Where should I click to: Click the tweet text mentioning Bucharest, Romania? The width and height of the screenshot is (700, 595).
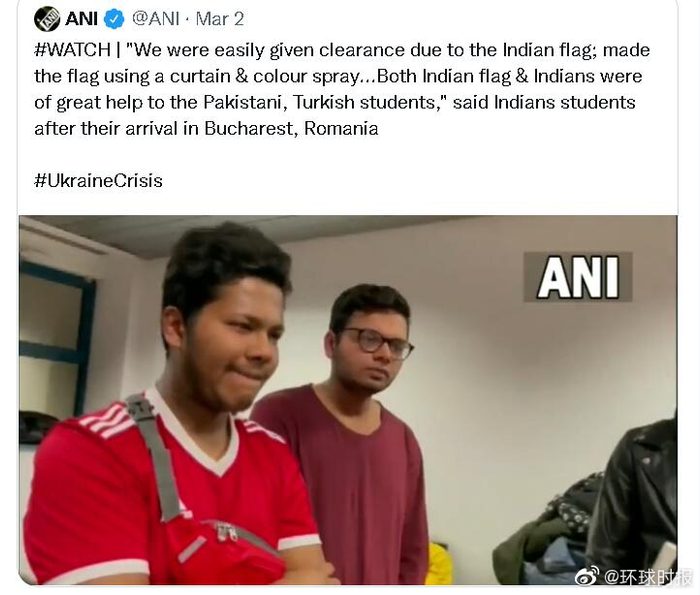pos(206,129)
